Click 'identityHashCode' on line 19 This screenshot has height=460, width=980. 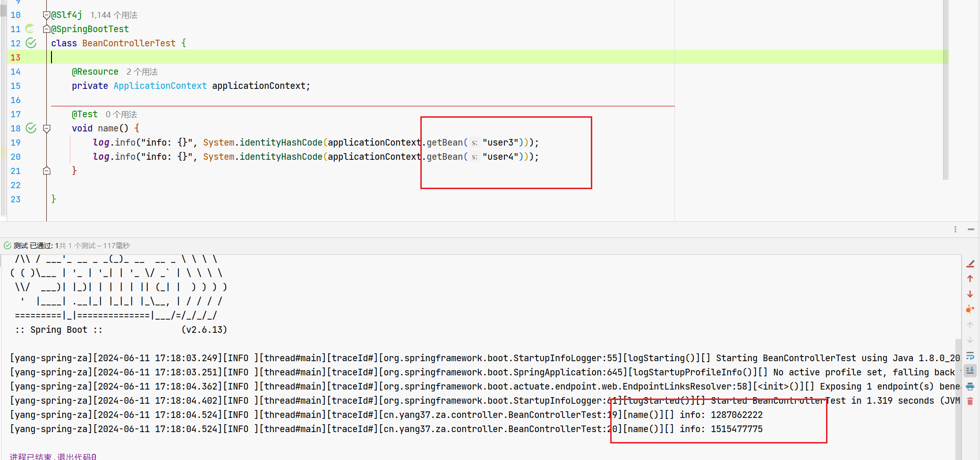point(281,142)
